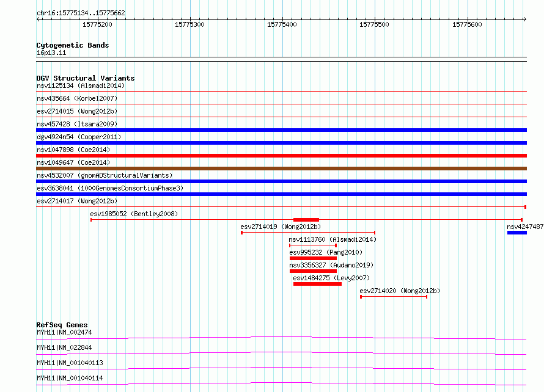Click the DGV Structural Variants track title
Screen dimensions: 544x392
[x=86, y=78]
